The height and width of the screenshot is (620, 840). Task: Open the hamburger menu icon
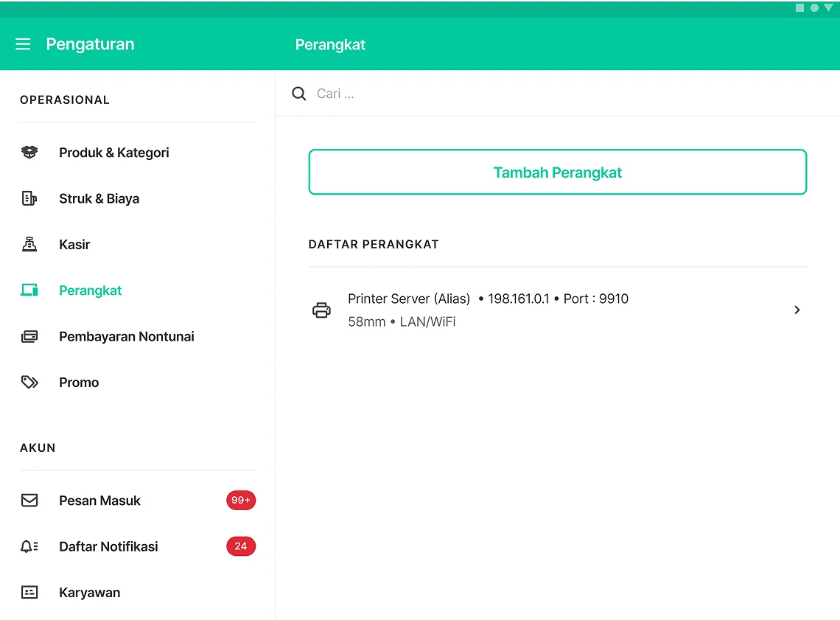tap(23, 44)
